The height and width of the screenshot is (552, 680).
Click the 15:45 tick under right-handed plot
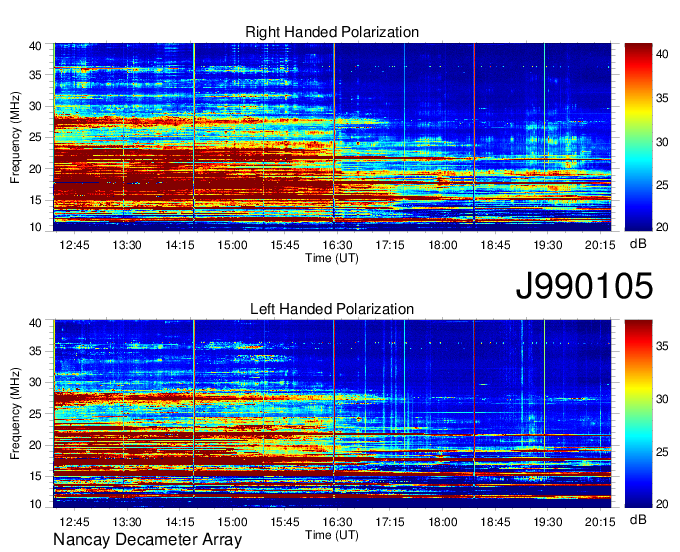click(x=284, y=245)
